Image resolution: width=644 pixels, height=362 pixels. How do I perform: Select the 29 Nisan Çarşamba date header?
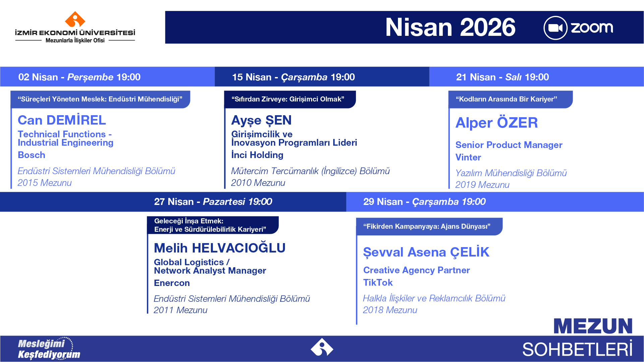tap(424, 202)
